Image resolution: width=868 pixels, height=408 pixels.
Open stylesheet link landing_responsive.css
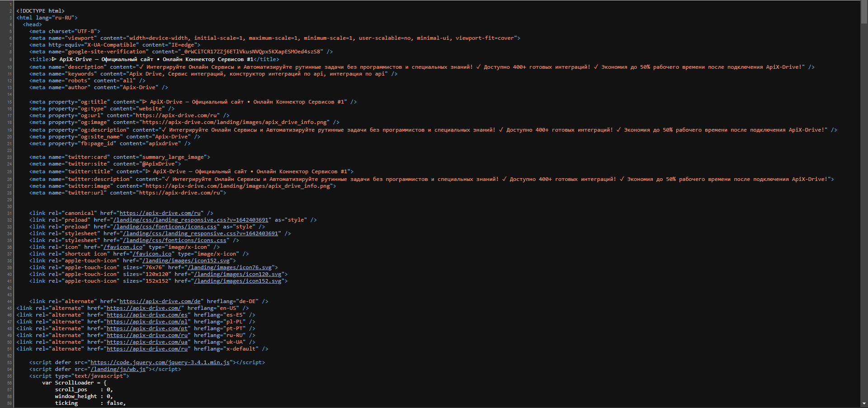tap(200, 233)
